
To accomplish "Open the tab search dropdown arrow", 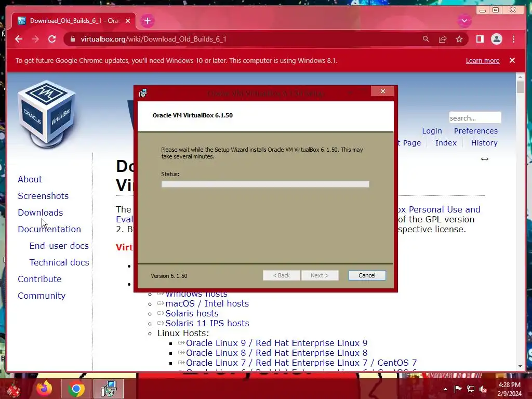I will 464,21.
